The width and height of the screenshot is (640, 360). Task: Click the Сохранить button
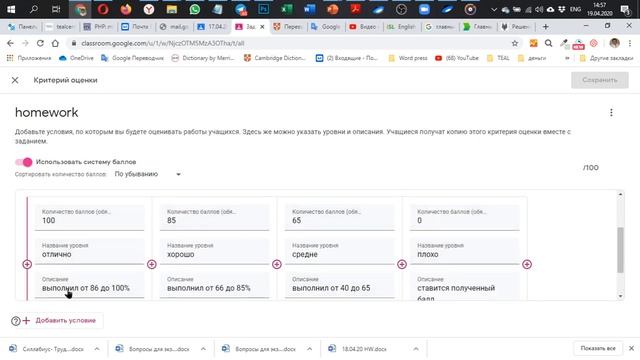coord(600,80)
